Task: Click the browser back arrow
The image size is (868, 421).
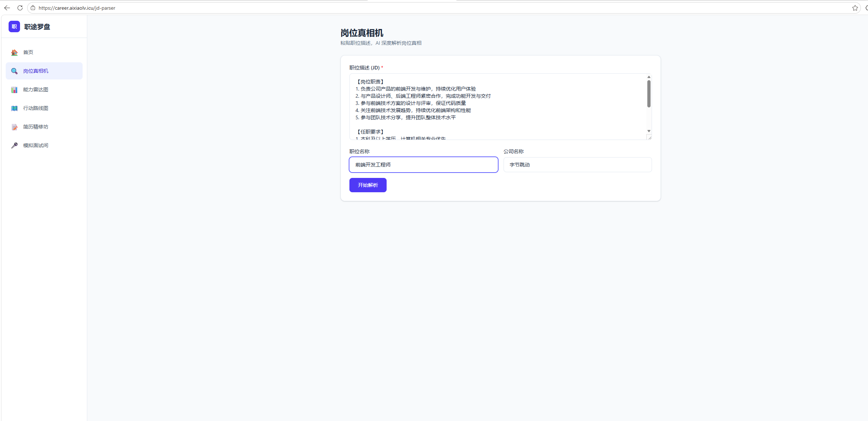Action: [x=7, y=8]
